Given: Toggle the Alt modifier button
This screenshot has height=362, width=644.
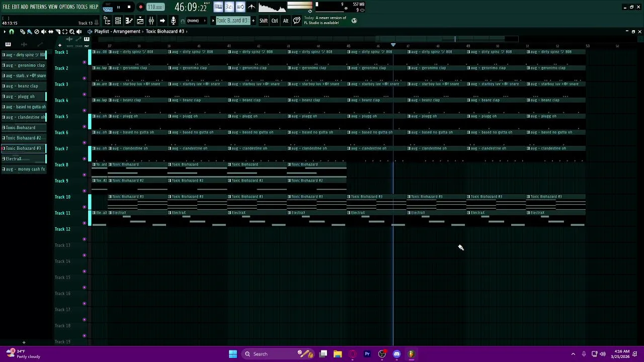Looking at the screenshot, I should pyautogui.click(x=286, y=21).
